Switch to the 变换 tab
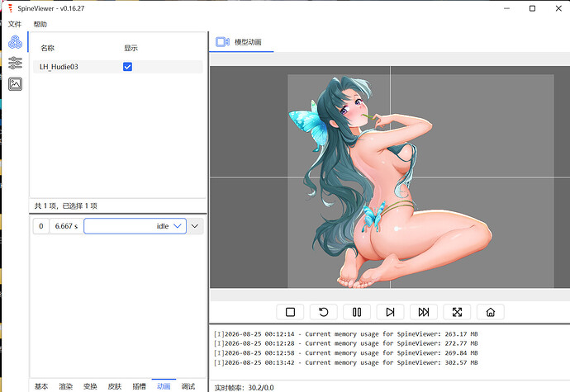The image size is (570, 392). (90, 386)
